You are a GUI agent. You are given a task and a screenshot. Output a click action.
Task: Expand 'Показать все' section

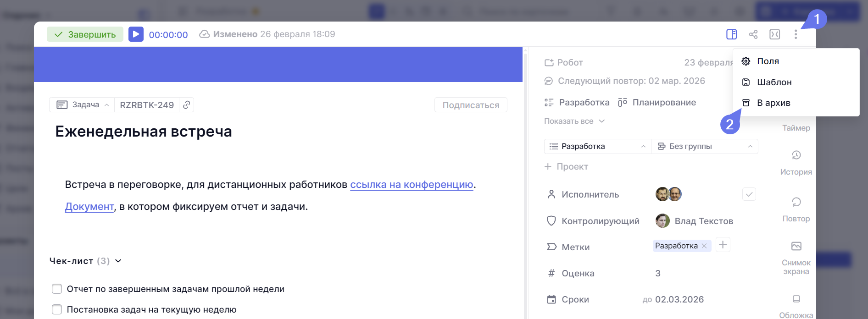[574, 121]
